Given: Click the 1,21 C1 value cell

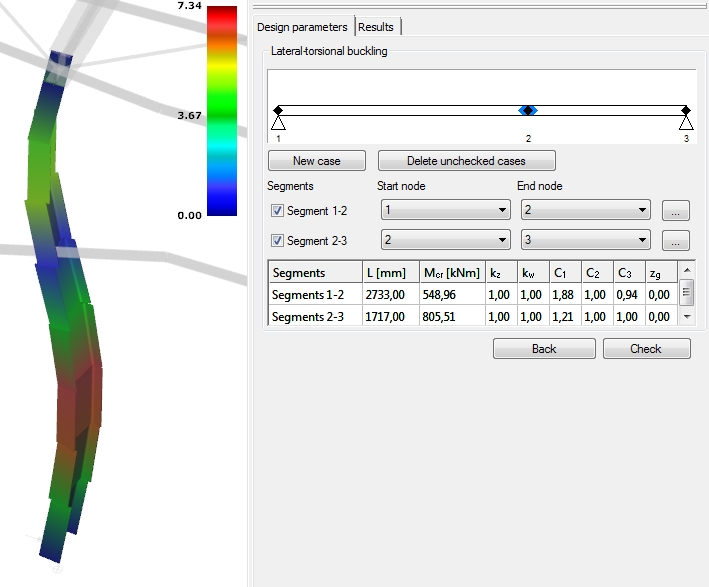Looking at the screenshot, I should (565, 317).
